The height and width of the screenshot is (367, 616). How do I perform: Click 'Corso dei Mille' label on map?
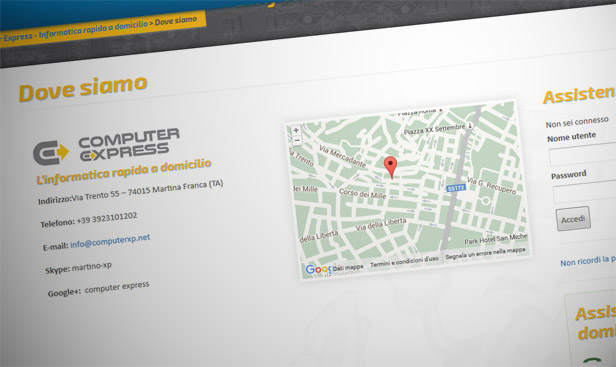363,193
